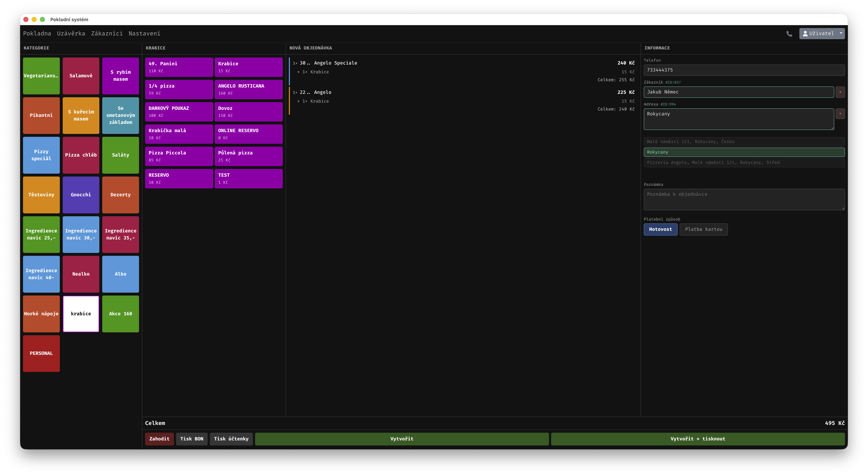Open the Zákazníci menu

tap(107, 33)
